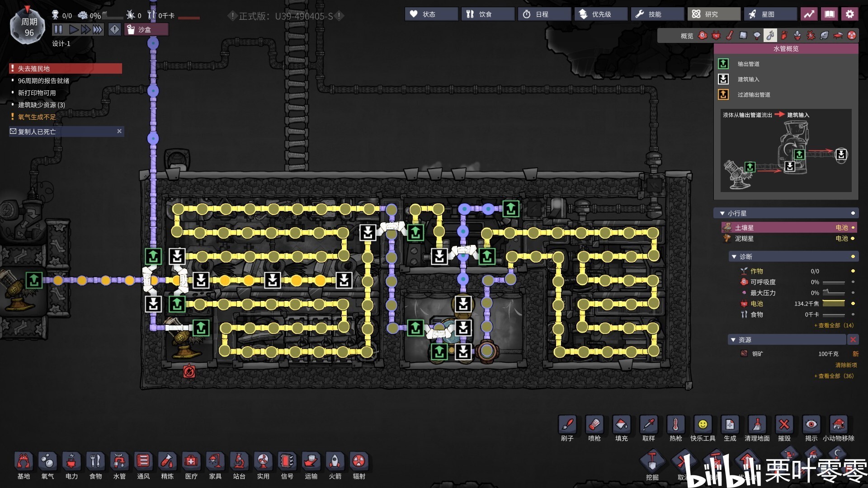Screen dimensions: 868x488
Task: Select the Critter Removal (小动物移除) tool
Action: coord(839,428)
